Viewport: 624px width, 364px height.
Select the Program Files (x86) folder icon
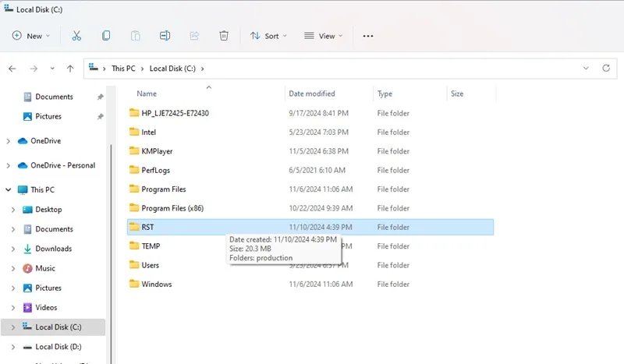pyautogui.click(x=134, y=207)
